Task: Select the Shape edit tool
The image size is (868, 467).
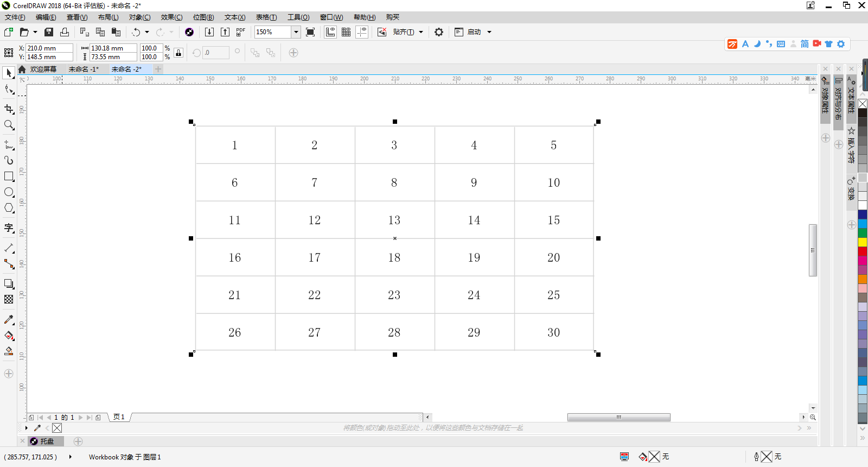Action: click(9, 90)
